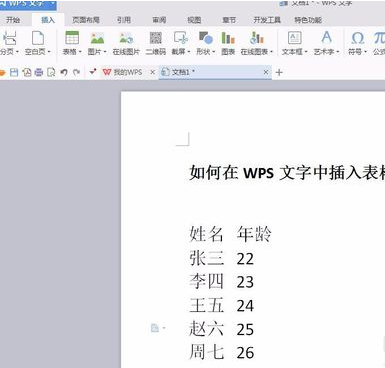Click the name 赵六
The height and width of the screenshot is (368, 385).
[206, 328]
